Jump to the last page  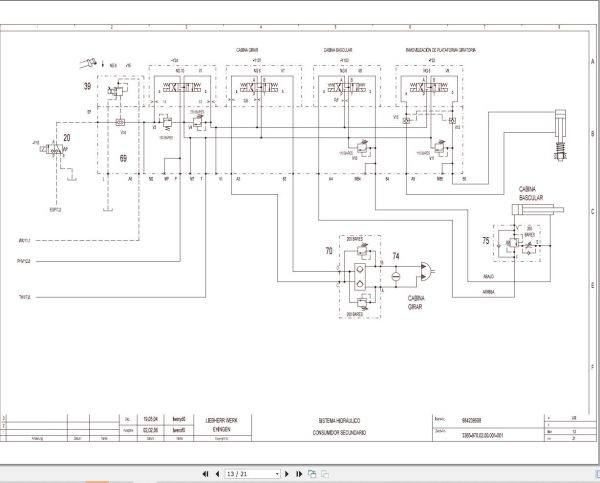[x=299, y=474]
